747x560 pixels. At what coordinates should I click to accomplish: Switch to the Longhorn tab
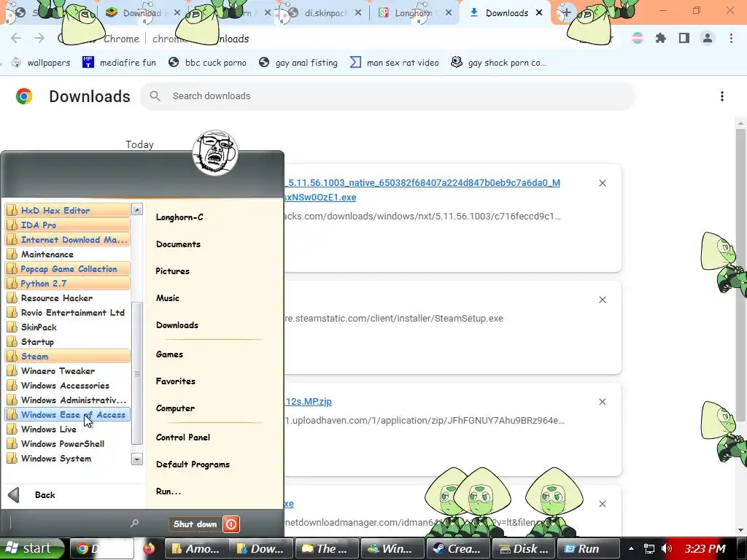point(413,13)
